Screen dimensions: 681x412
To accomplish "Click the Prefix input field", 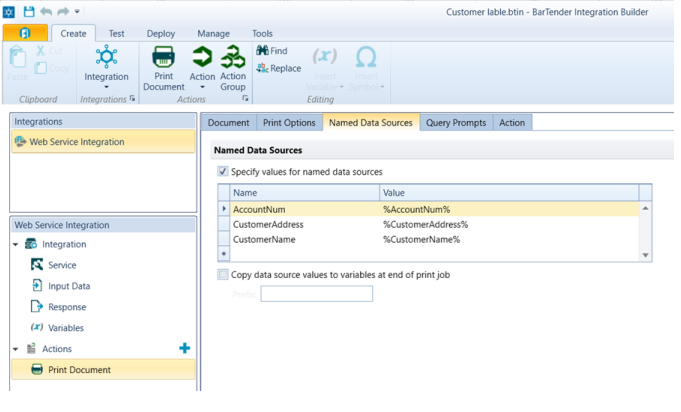I will (x=317, y=294).
